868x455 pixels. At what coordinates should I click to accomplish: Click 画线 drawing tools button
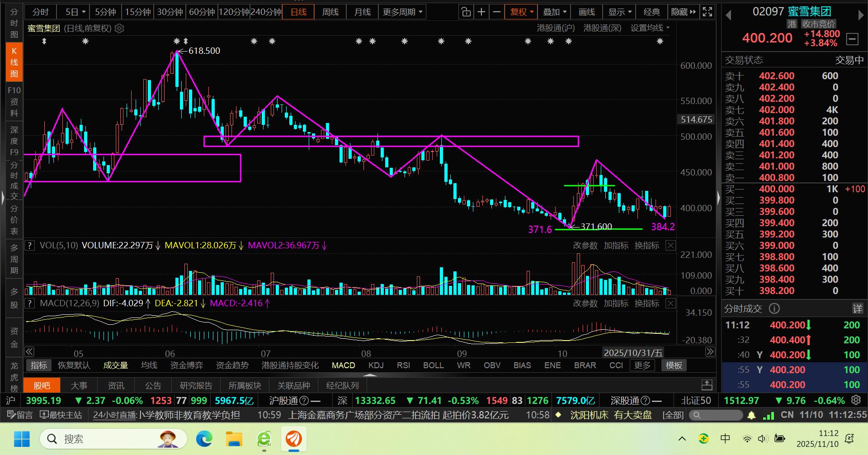pyautogui.click(x=587, y=12)
